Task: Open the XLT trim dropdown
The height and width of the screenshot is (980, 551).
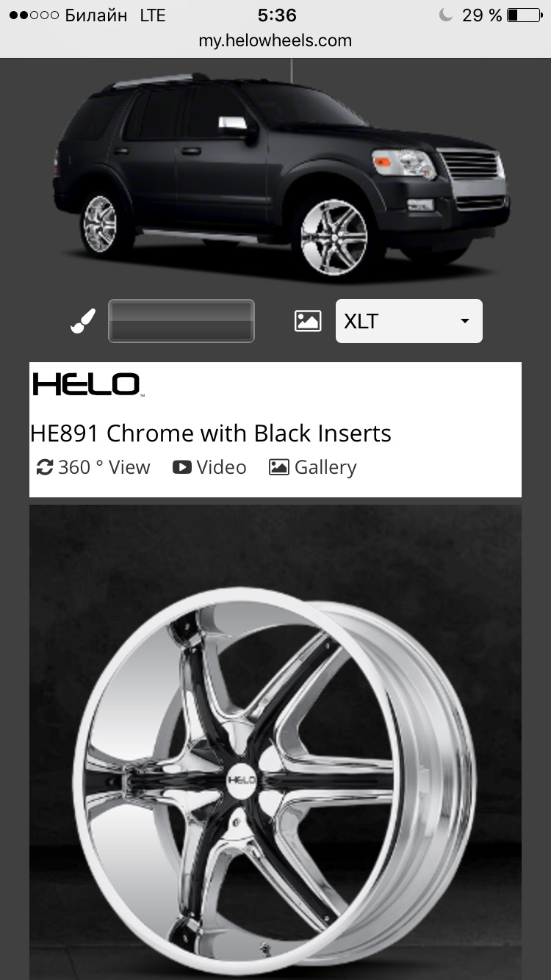Action: [409, 321]
